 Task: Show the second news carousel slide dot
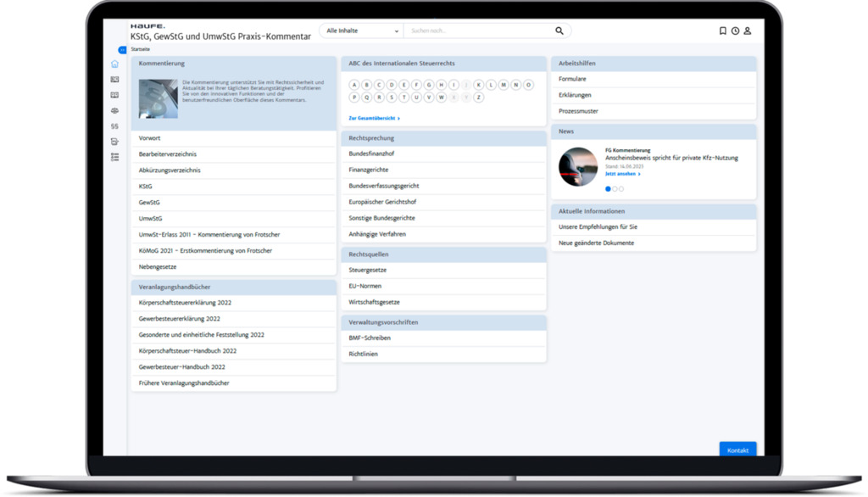click(615, 189)
